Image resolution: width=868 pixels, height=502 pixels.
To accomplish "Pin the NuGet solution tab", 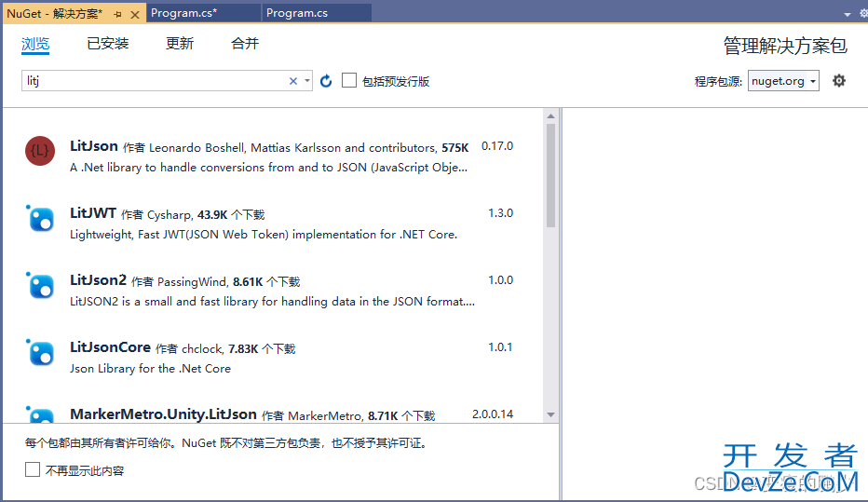I will click(117, 14).
